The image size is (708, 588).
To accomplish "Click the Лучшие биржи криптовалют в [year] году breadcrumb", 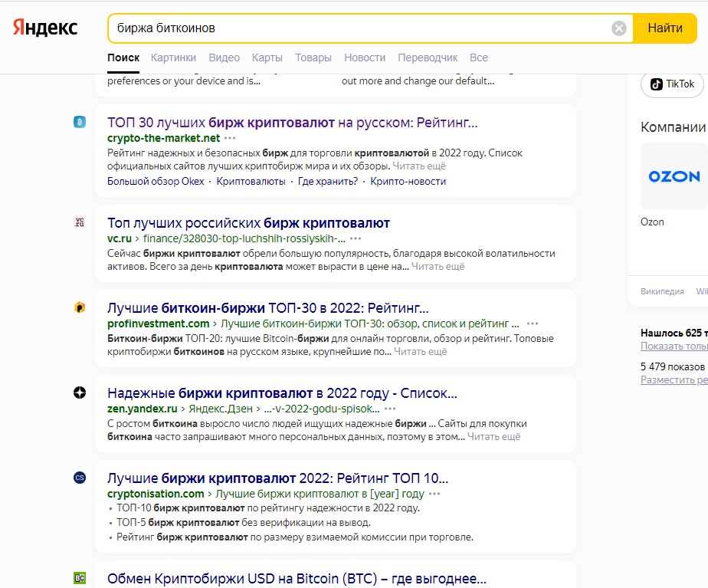I will pos(320,494).
